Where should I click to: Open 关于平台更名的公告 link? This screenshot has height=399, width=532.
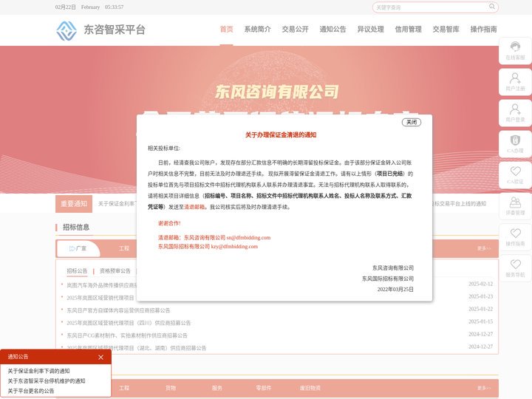pyautogui.click(x=31, y=391)
